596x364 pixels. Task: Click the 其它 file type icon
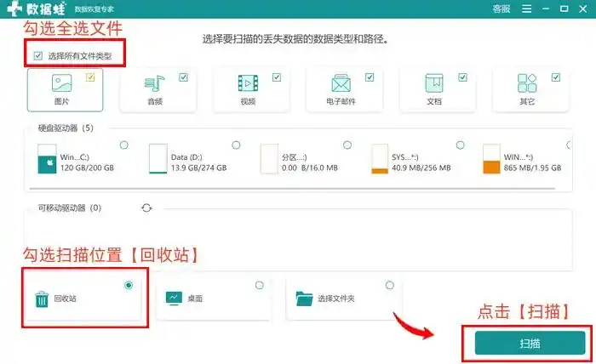click(527, 83)
